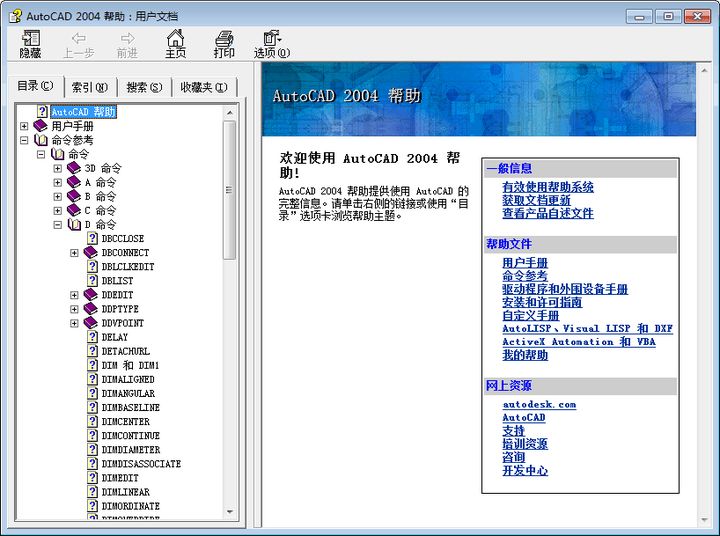Click the topic icon beside DETACHURL
The image size is (720, 536).
pos(93,351)
